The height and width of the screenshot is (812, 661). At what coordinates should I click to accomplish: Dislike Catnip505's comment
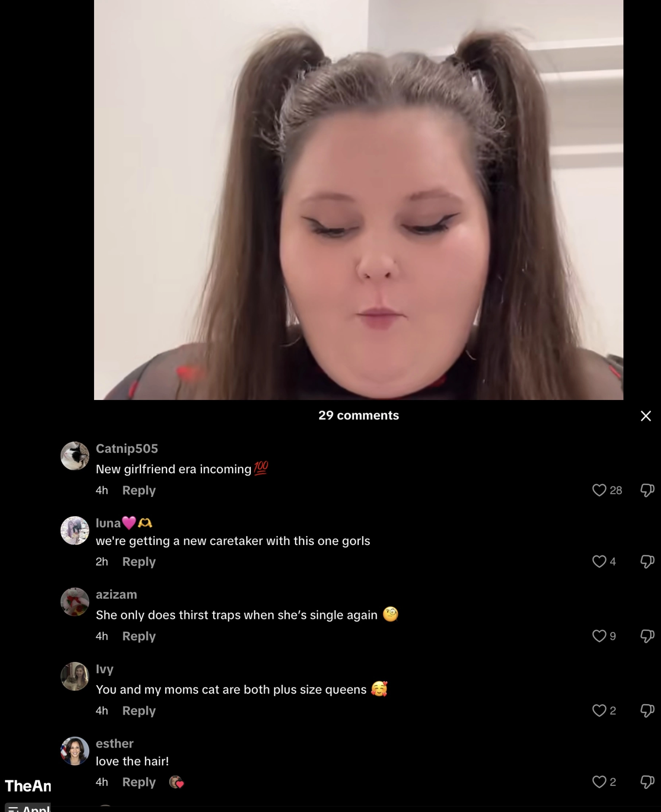[647, 490]
